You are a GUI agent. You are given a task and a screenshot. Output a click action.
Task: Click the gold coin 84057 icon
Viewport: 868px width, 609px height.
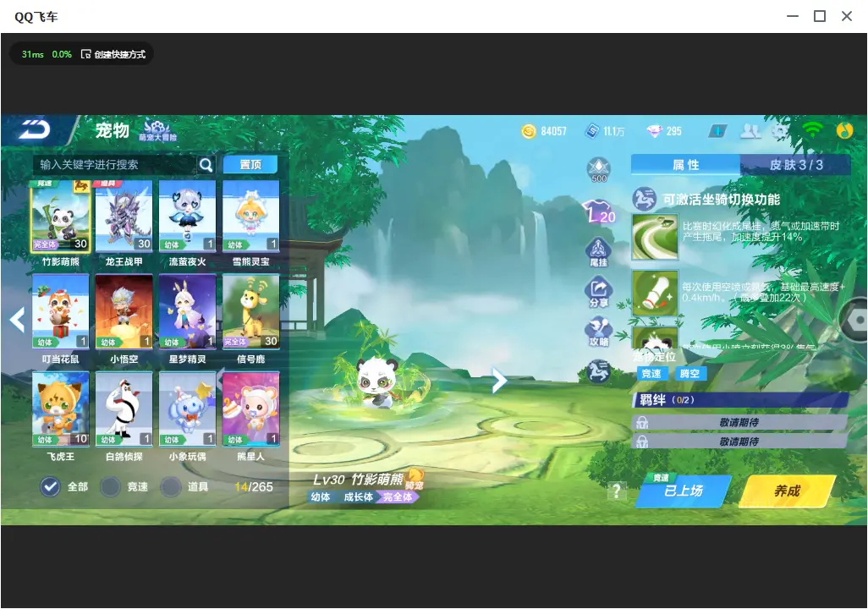[529, 131]
